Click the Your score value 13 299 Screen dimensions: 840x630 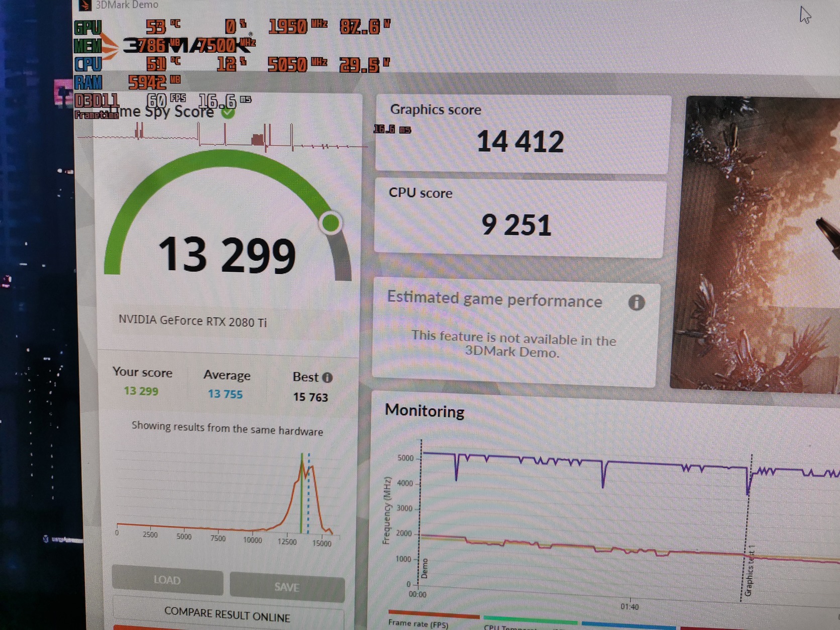pos(141,391)
